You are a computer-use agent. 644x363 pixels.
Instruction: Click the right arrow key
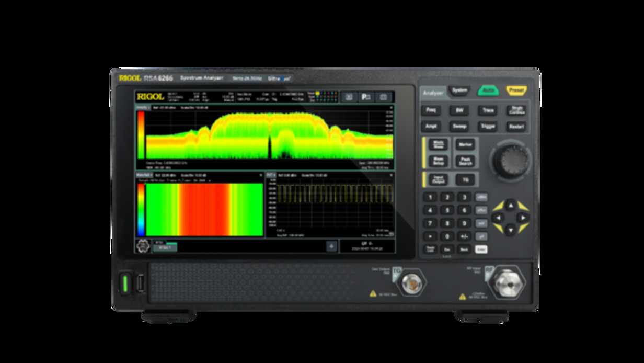(522, 217)
